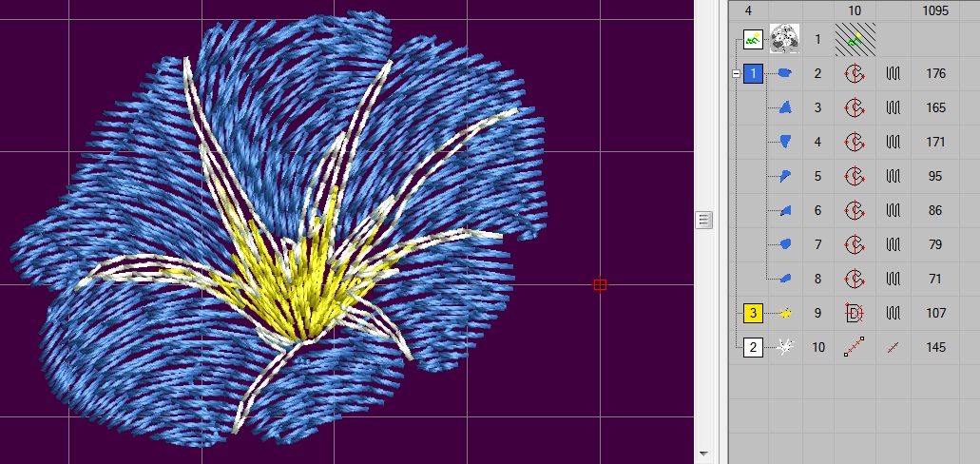Select object number 5 in the list

[x=818, y=176]
